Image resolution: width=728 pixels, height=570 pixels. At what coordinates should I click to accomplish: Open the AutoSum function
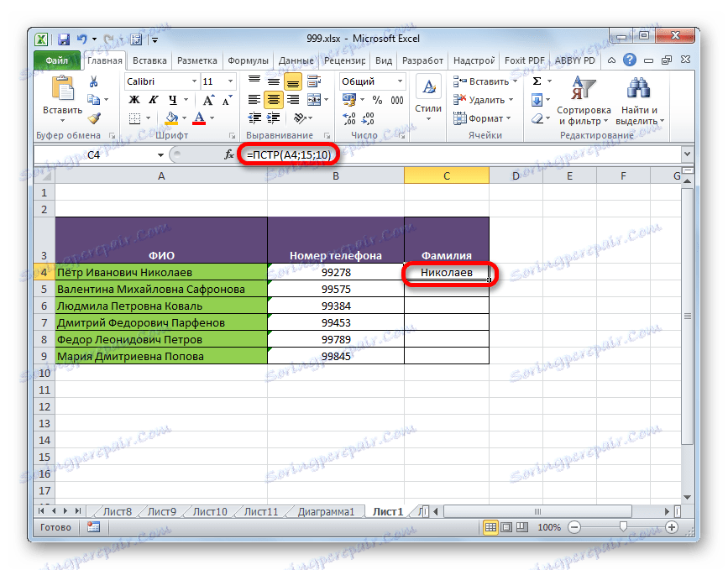coord(537,81)
